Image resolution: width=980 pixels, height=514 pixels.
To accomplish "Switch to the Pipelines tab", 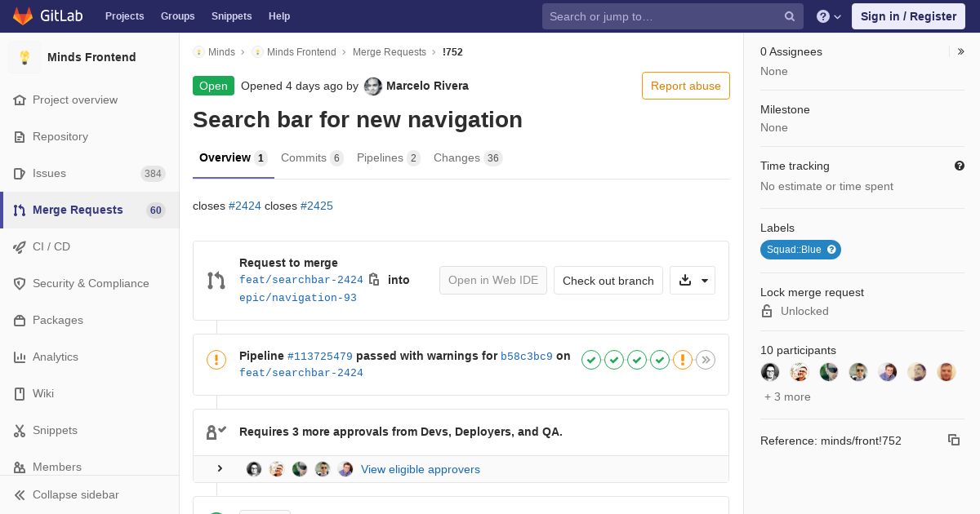I will (x=388, y=158).
